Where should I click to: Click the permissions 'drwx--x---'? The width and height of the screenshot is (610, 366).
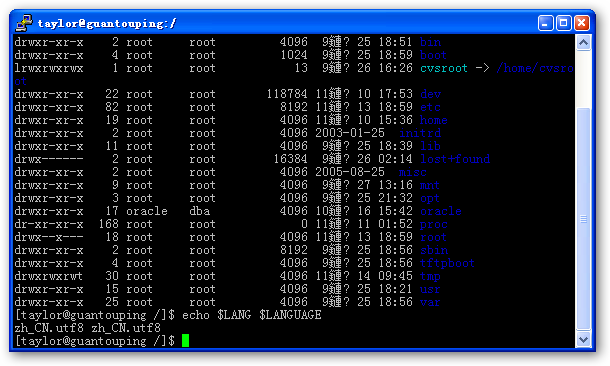(49, 237)
